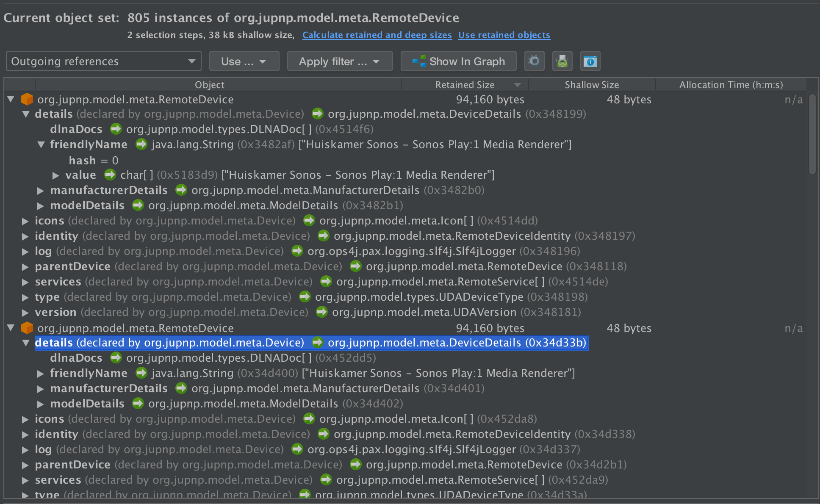Click the Allocation Time column header
Image resolution: width=820 pixels, height=504 pixels.
tap(731, 85)
